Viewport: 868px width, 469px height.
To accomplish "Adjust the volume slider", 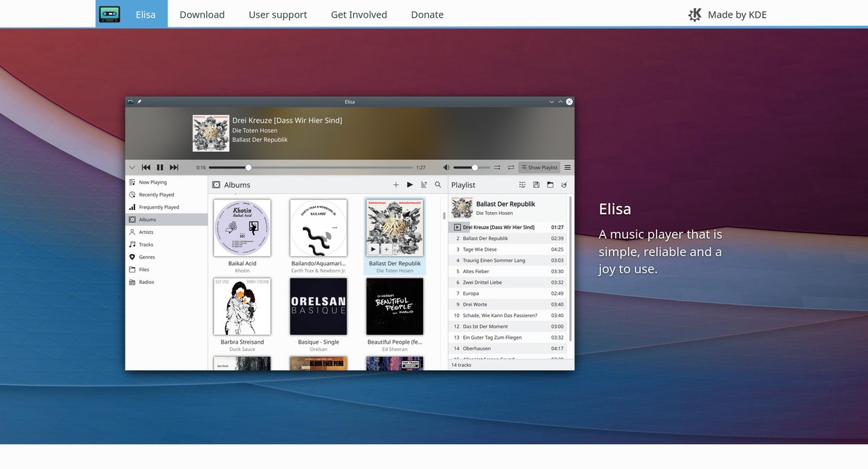I will pos(471,167).
